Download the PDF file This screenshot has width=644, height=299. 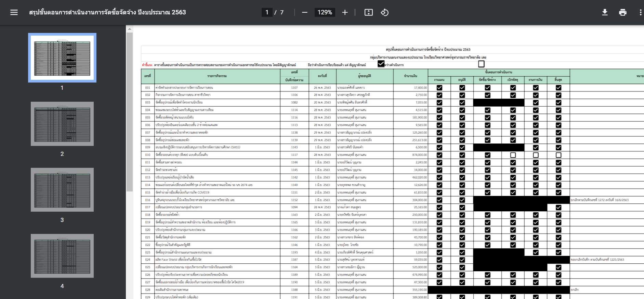[605, 12]
